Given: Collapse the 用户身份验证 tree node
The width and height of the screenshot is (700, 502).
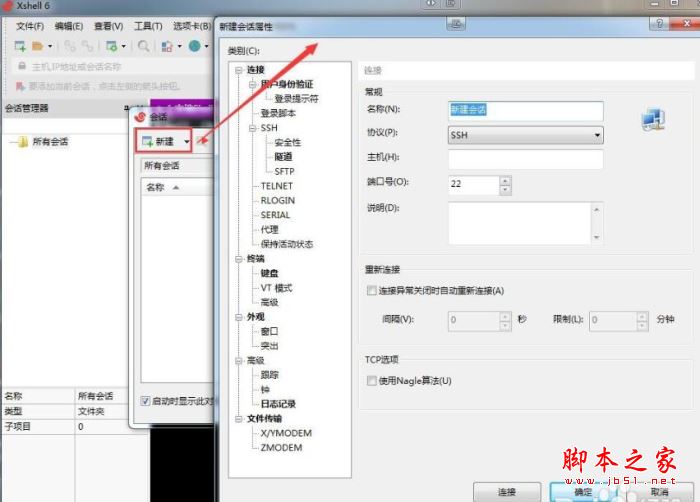Looking at the screenshot, I should 253,84.
